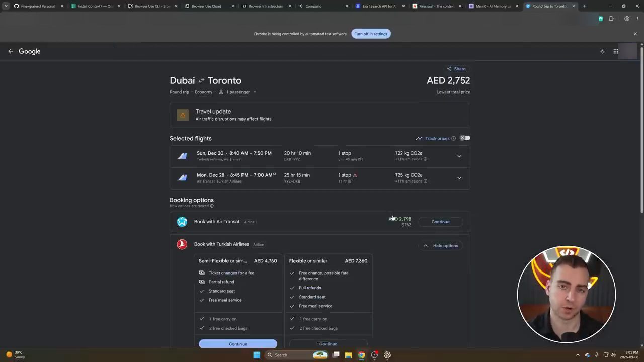This screenshot has height=362, width=644.
Task: Open Chrome extensions puzzle icon
Action: [611, 19]
